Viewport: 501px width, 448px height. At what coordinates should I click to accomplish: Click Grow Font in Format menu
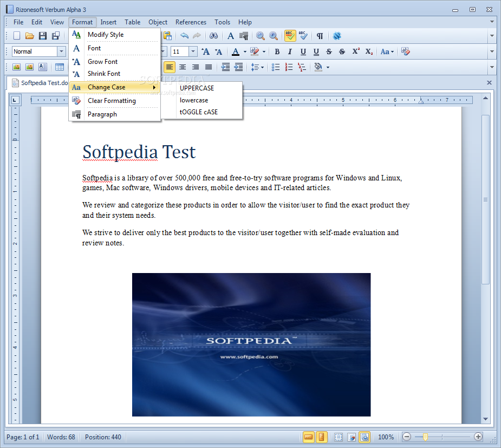114,61
